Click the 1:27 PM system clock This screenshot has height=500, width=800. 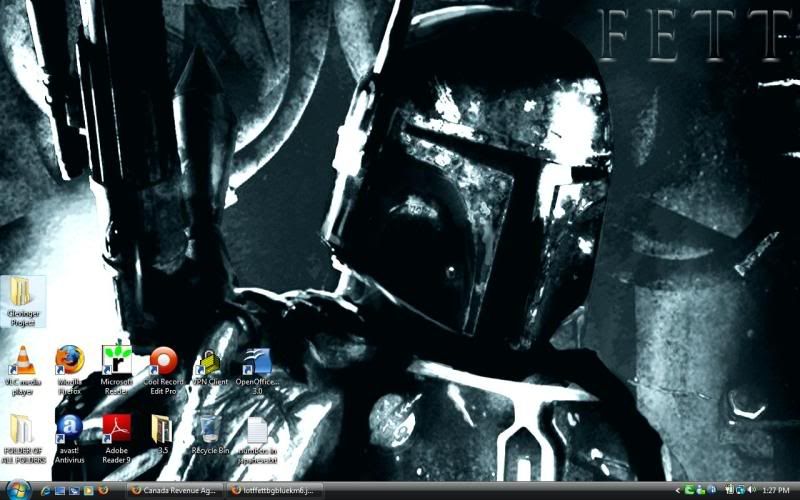[x=776, y=490]
